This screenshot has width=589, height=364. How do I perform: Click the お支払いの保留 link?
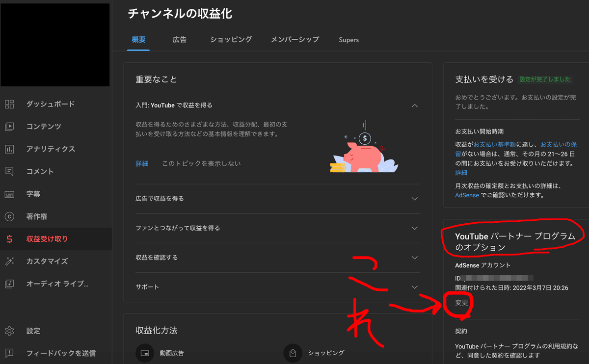(558, 145)
